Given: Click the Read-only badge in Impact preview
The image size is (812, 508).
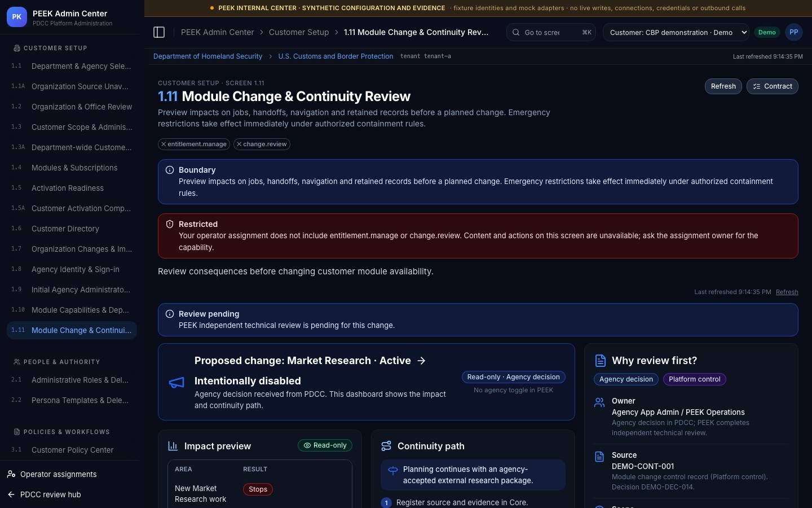Looking at the screenshot, I should click(325, 445).
